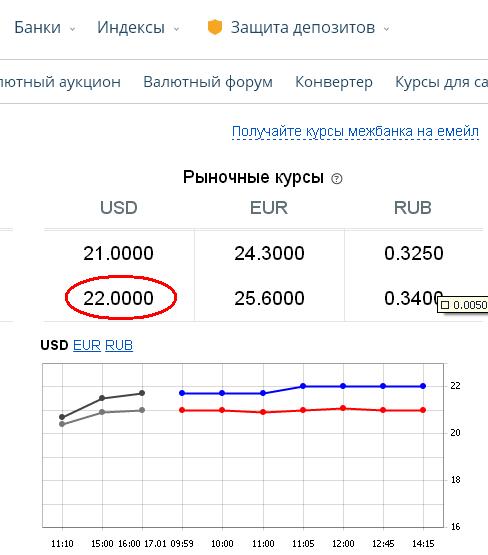Image resolution: width=488 pixels, height=555 pixels.
Task: Expand the Защита депозитов dropdown chevron
Action: click(386, 29)
